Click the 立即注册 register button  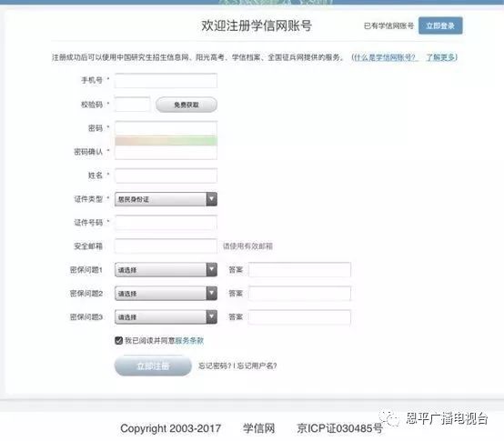[x=153, y=366]
